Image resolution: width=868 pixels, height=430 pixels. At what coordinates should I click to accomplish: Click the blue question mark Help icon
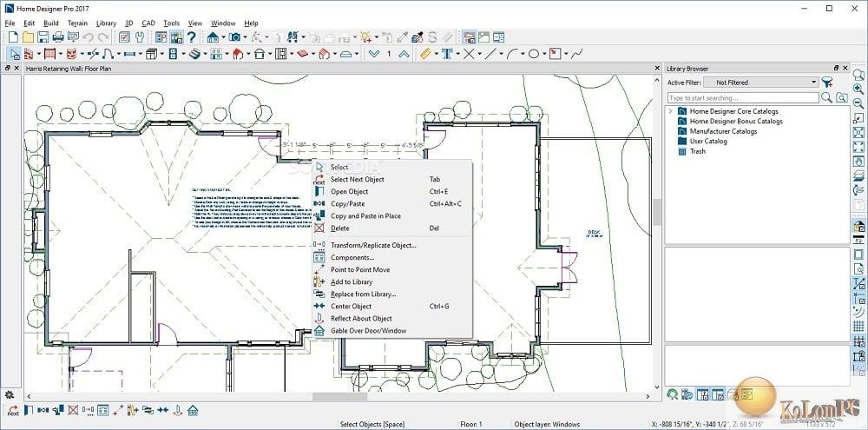tap(191, 37)
